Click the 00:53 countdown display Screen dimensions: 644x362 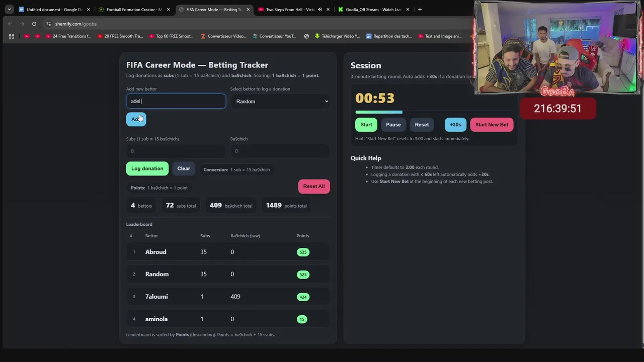click(x=375, y=98)
